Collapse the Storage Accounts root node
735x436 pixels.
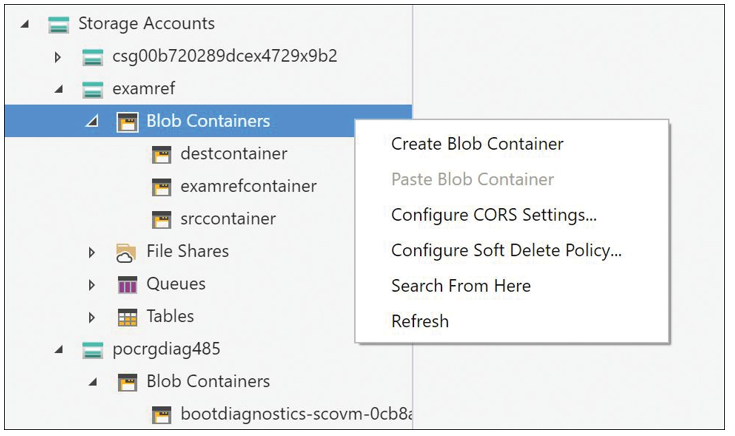pos(25,24)
